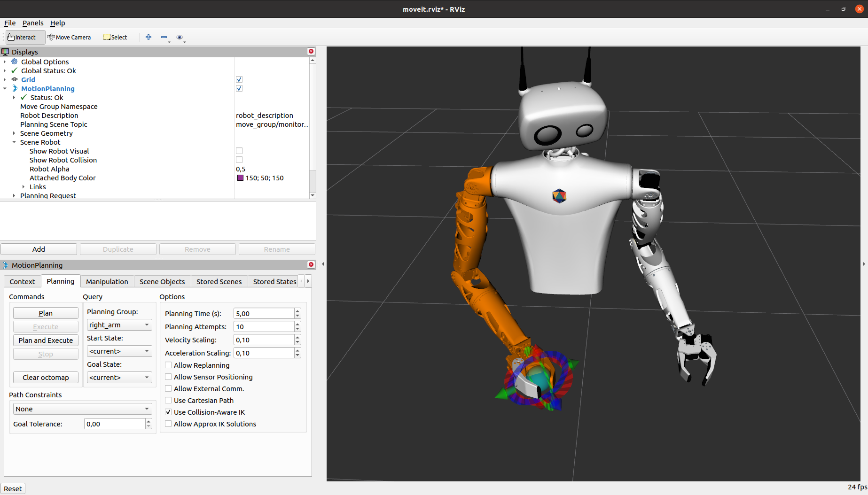This screenshot has height=495, width=868.
Task: Collapse left panel with side arrow
Action: click(323, 264)
